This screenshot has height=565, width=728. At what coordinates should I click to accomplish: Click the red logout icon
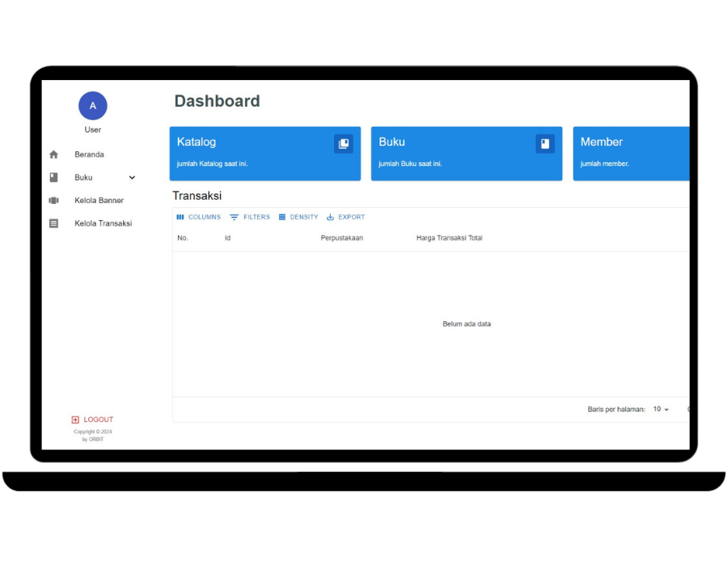click(75, 420)
